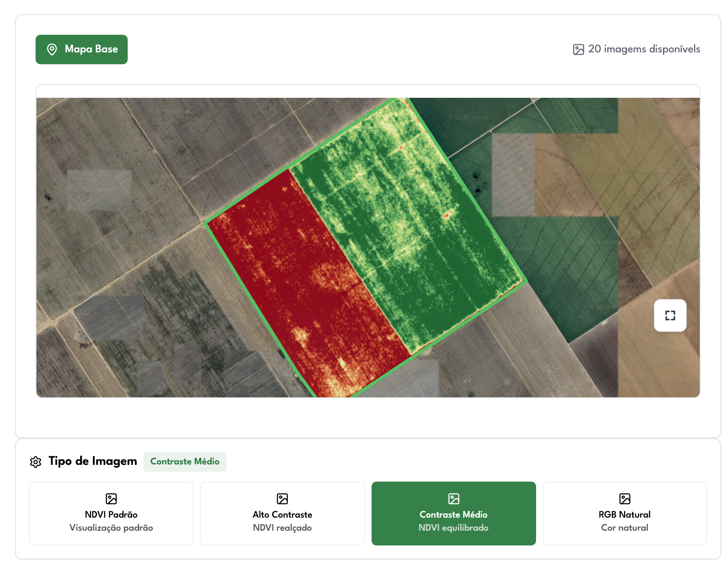Click the Visualização padrão subtitle
Image resolution: width=728 pixels, height=561 pixels.
tap(111, 528)
